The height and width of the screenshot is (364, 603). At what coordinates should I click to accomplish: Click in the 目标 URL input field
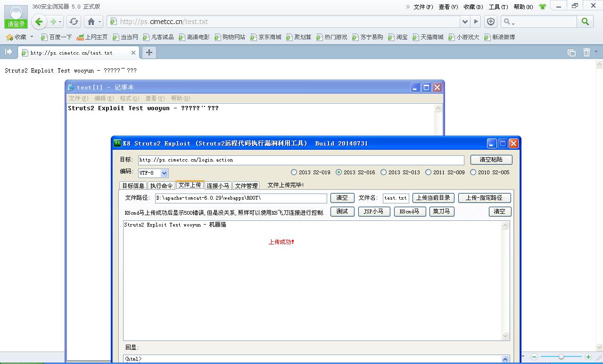point(301,160)
